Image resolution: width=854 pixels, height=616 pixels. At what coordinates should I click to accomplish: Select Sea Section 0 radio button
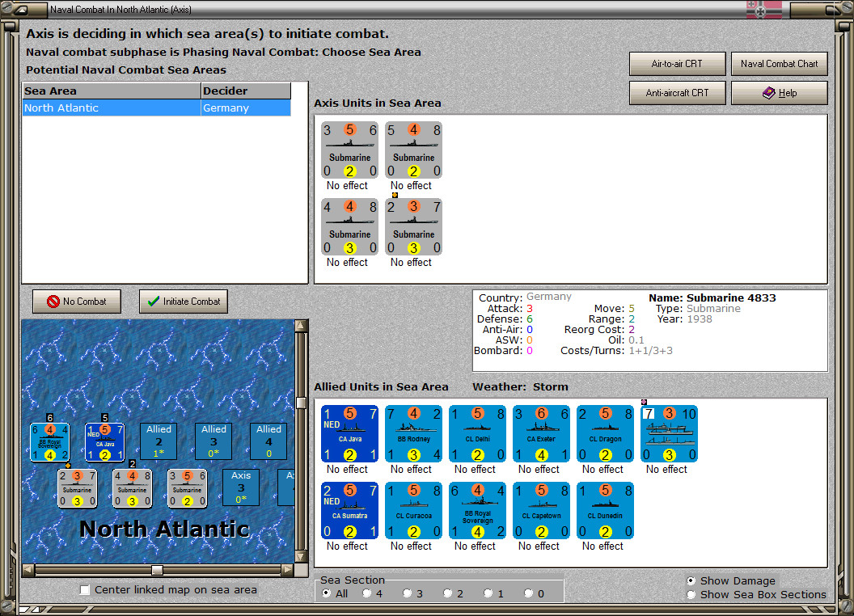(x=528, y=593)
